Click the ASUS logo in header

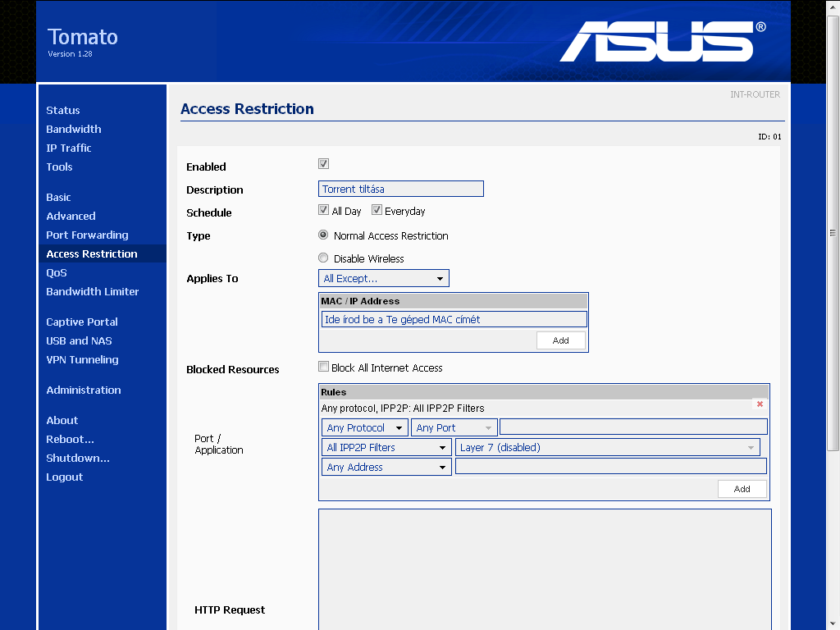(663, 41)
